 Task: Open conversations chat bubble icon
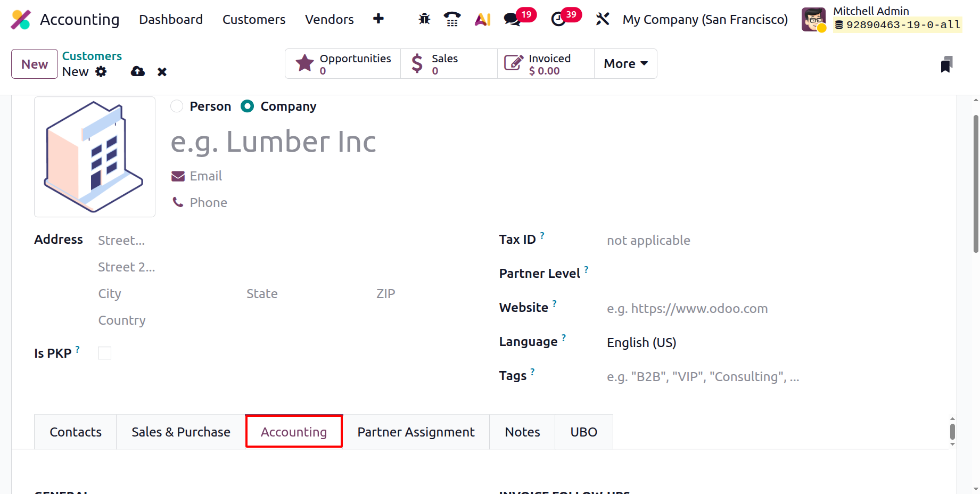[x=512, y=19]
